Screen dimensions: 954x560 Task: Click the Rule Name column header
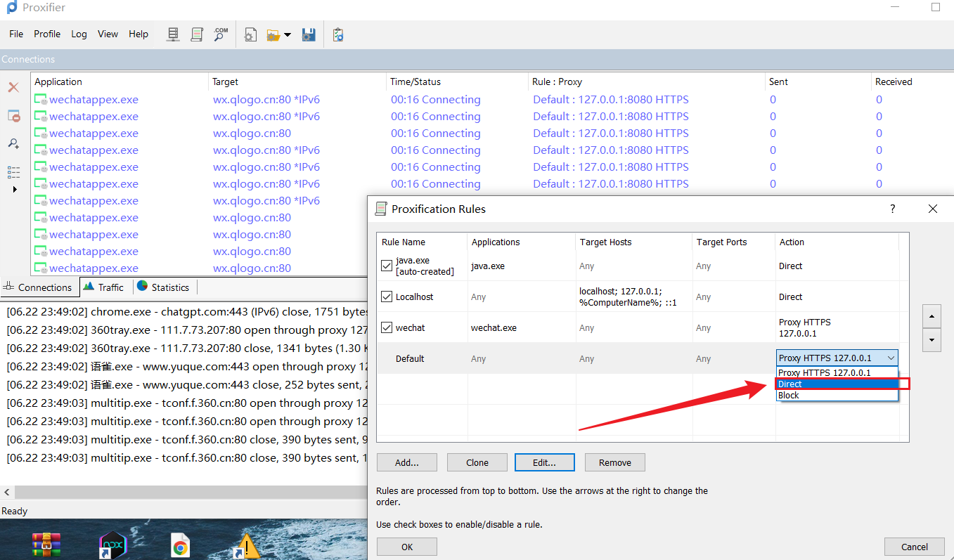tap(422, 242)
